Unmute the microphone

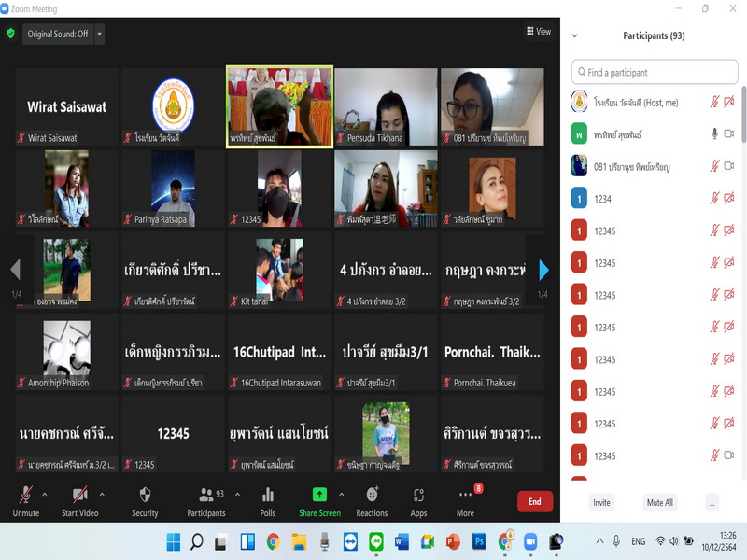coord(26,495)
